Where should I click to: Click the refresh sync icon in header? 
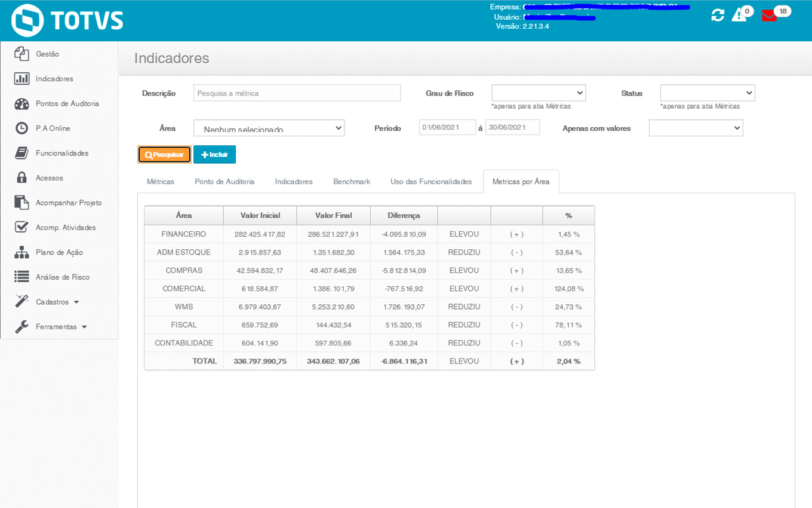(x=718, y=16)
